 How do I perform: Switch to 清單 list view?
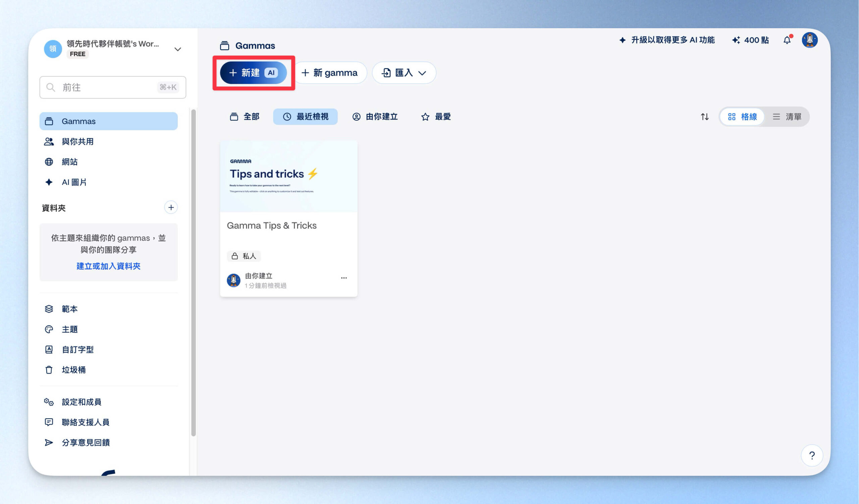pyautogui.click(x=787, y=117)
